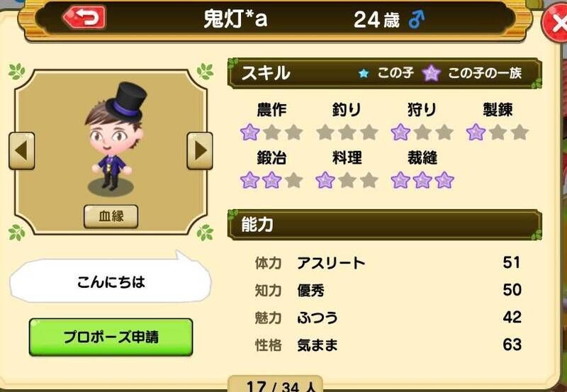567x392 pixels.
Task: Click the third purple star under 裁縫
Action: [444, 180]
